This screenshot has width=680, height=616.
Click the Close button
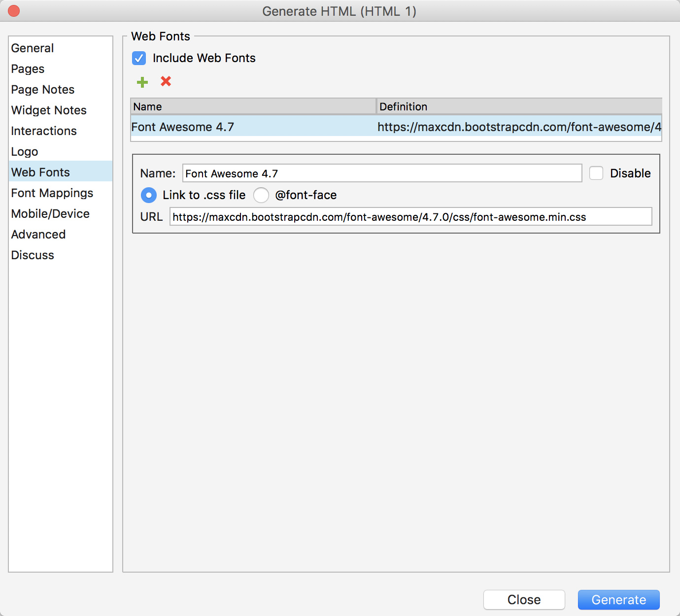click(524, 600)
